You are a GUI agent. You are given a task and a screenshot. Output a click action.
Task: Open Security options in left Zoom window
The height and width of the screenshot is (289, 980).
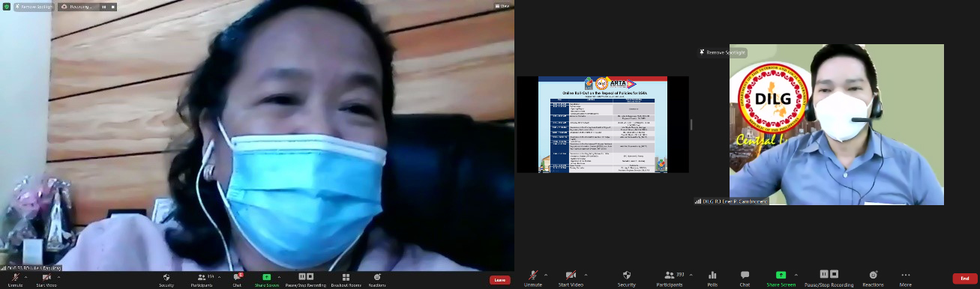166,280
